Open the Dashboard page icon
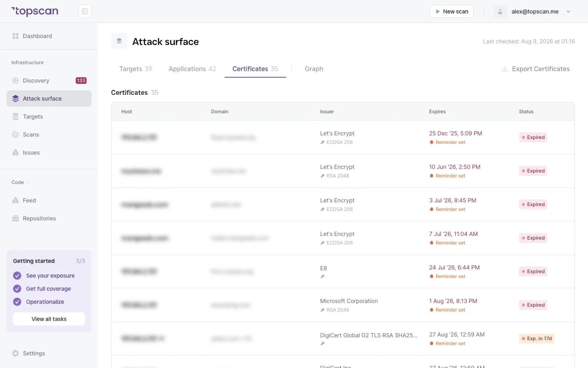This screenshot has height=368, width=588. pyautogui.click(x=16, y=36)
